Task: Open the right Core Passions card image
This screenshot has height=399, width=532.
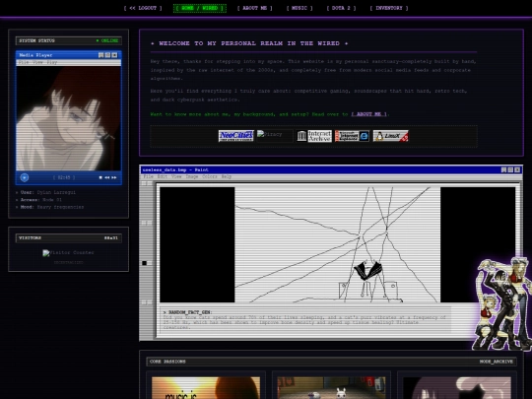Action: click(x=457, y=388)
